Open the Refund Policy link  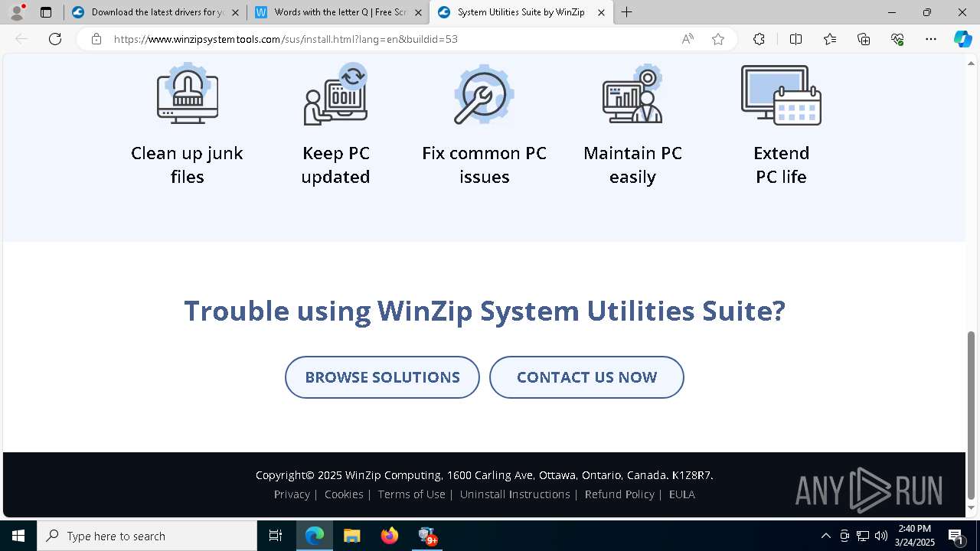tap(619, 494)
